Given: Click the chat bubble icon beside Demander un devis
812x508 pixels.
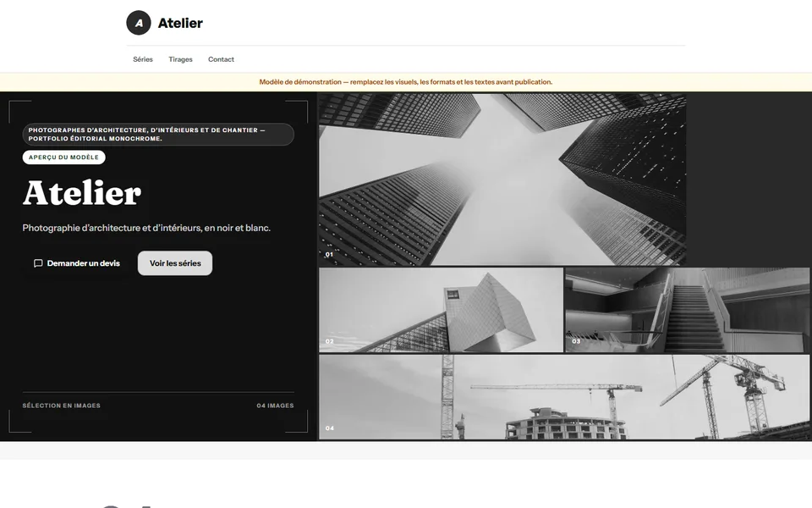Looking at the screenshot, I should 38,263.
